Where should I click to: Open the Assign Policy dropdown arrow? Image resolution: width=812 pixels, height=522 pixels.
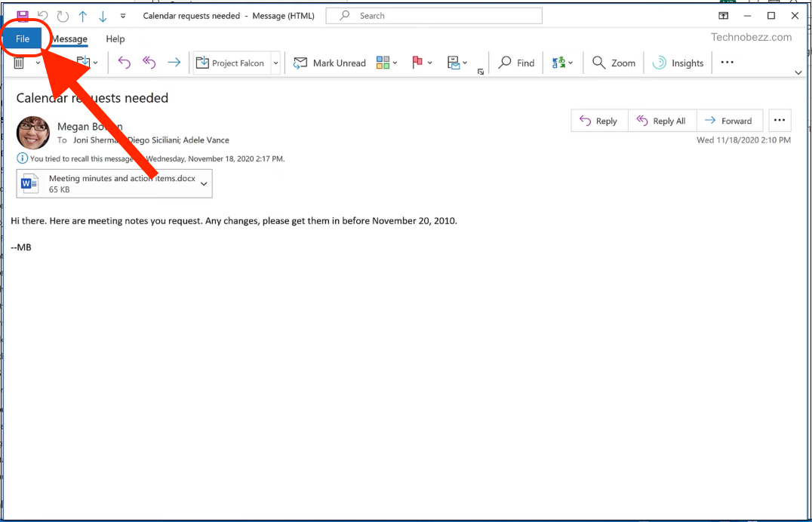pos(465,63)
